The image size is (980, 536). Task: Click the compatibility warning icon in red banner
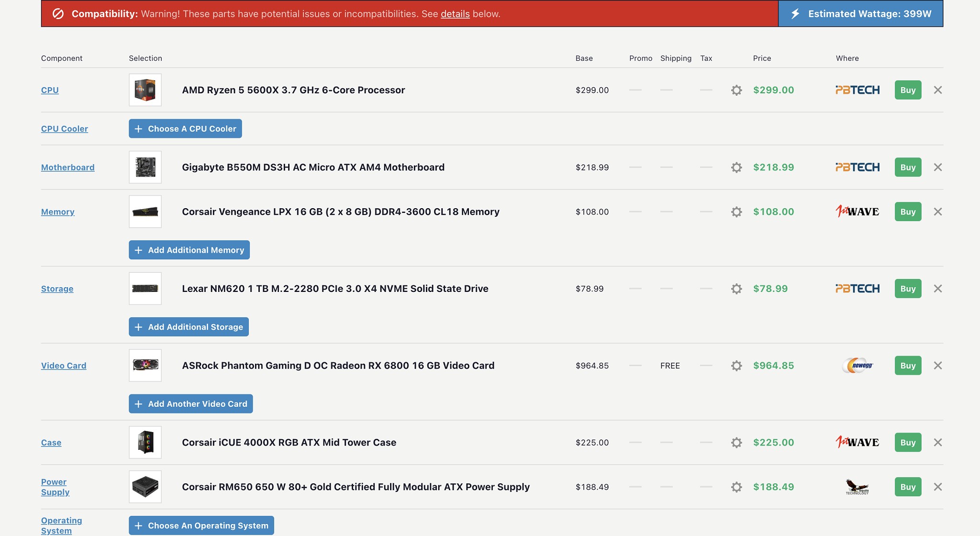pyautogui.click(x=58, y=14)
